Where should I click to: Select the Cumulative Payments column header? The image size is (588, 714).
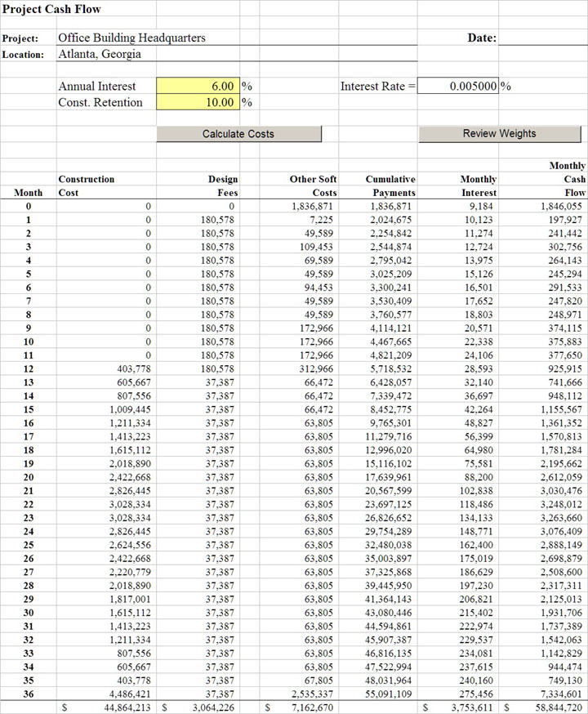tap(390, 185)
